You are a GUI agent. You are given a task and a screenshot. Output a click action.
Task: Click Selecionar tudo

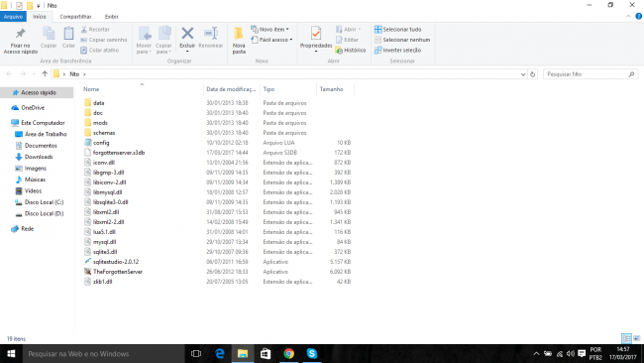(398, 30)
